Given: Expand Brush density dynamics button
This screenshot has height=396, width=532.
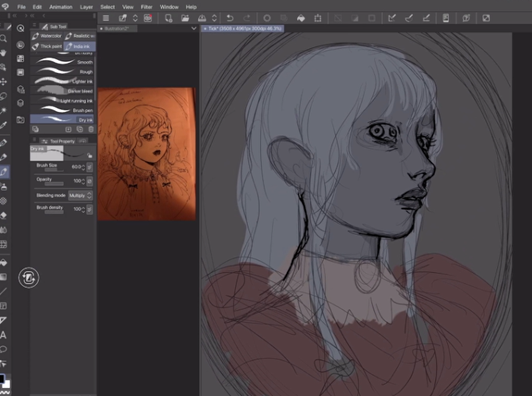Looking at the screenshot, I should click(x=89, y=209).
